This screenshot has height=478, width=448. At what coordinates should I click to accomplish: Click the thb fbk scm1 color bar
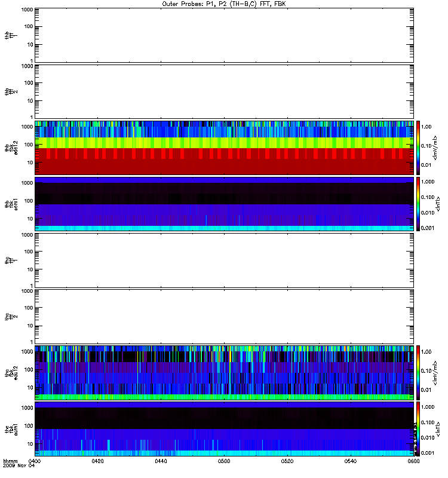coord(418,204)
